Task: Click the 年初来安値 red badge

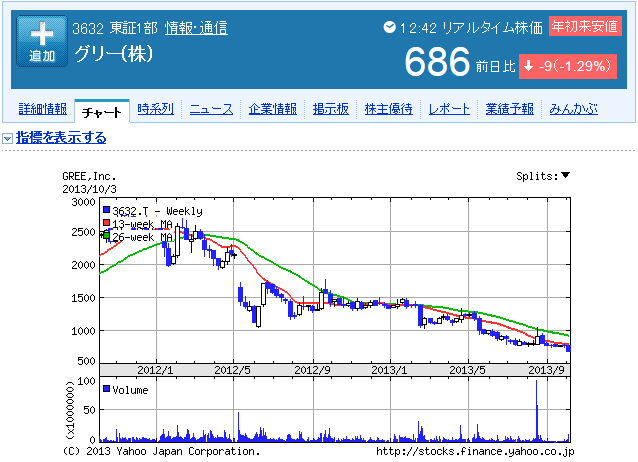Action: coord(585,26)
